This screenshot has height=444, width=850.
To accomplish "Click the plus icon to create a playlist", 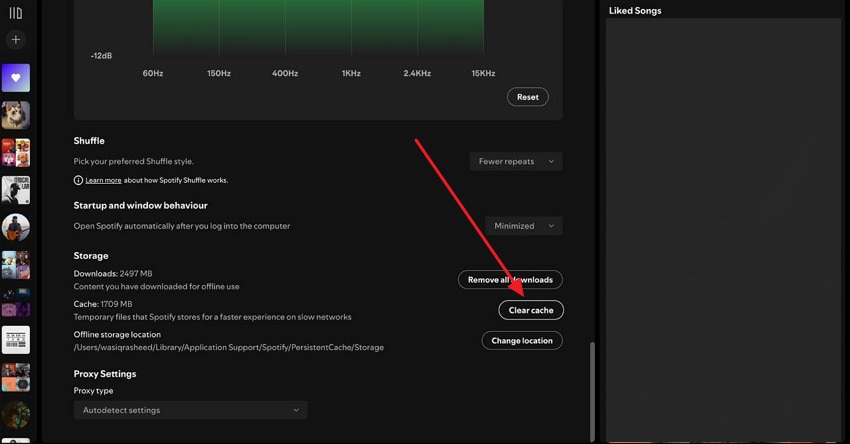I will pos(16,40).
